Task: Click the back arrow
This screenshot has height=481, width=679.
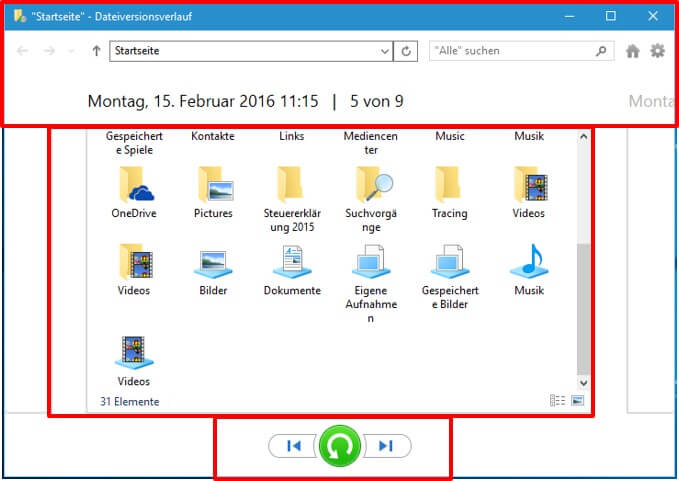Action: 23,51
